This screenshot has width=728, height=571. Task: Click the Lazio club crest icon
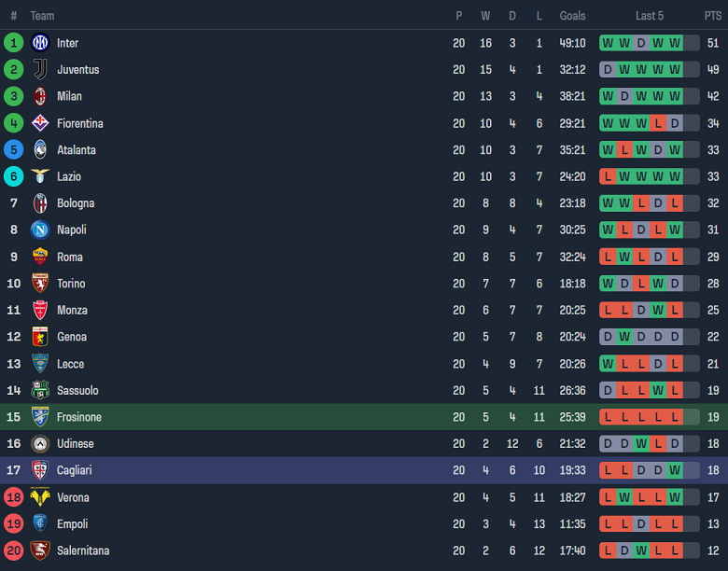point(40,176)
